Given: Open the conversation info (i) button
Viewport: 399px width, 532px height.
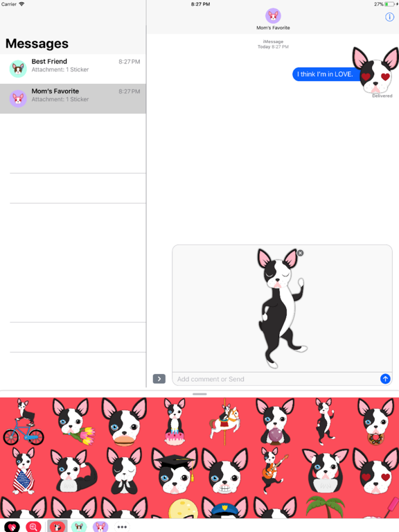Looking at the screenshot, I should (x=389, y=17).
